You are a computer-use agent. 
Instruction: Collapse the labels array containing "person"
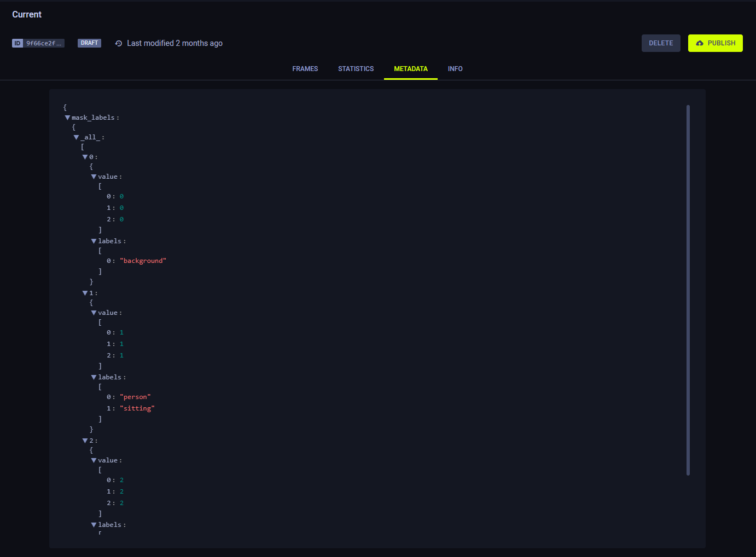[x=94, y=377]
